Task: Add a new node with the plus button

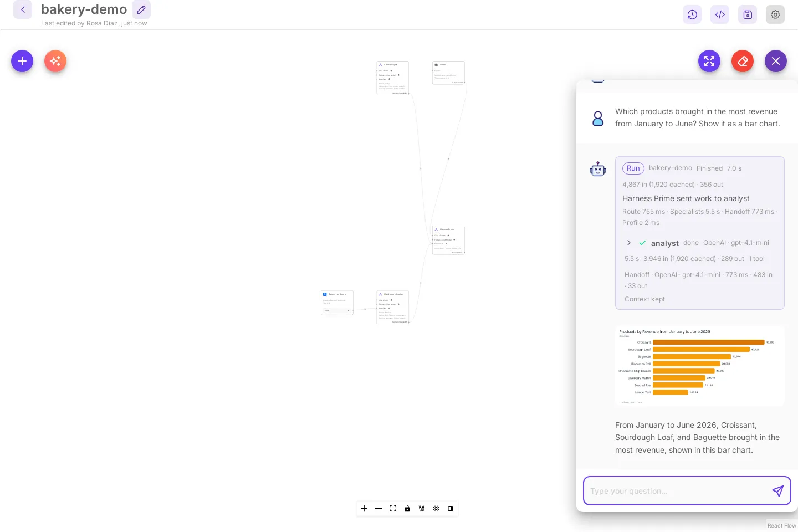Action: (22, 61)
